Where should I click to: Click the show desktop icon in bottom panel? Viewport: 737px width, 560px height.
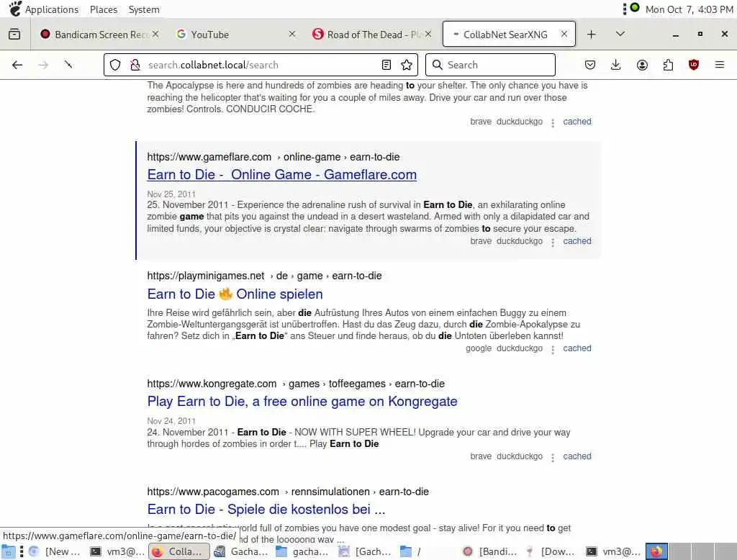click(8, 551)
